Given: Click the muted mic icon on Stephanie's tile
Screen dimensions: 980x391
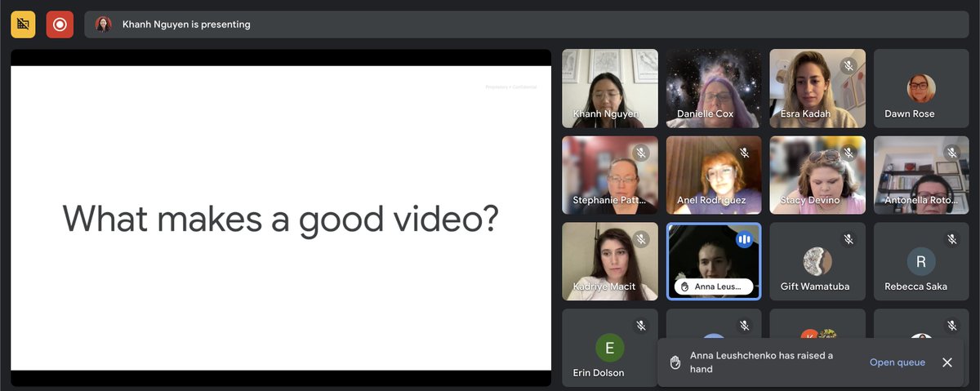Looking at the screenshot, I should (641, 153).
